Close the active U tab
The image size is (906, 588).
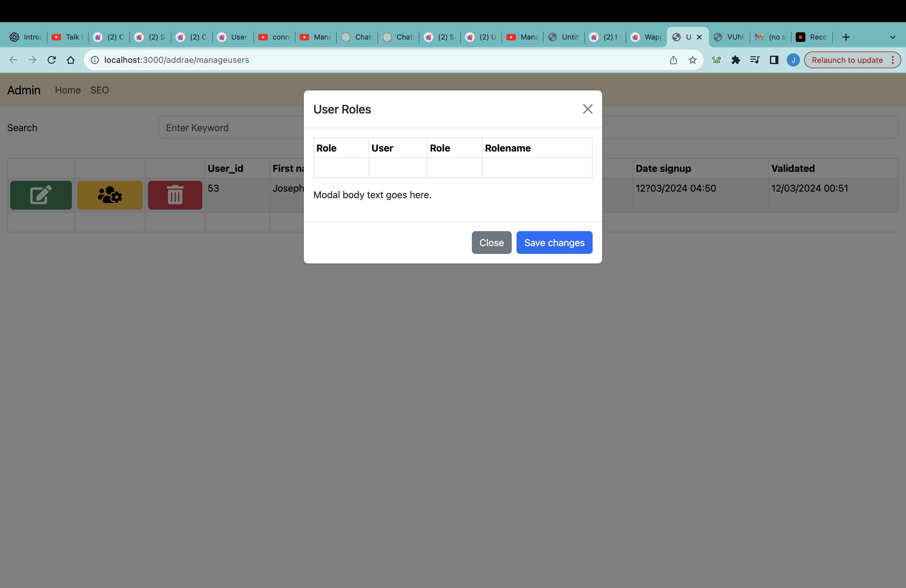tap(699, 37)
